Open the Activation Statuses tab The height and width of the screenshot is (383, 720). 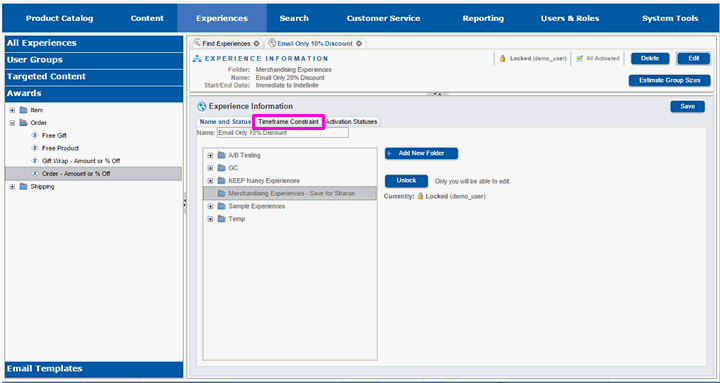pyautogui.click(x=351, y=122)
